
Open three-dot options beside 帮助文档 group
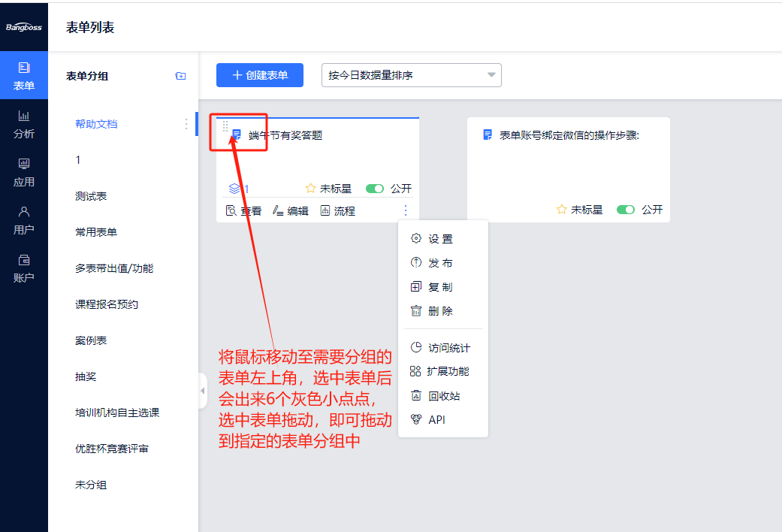point(186,124)
